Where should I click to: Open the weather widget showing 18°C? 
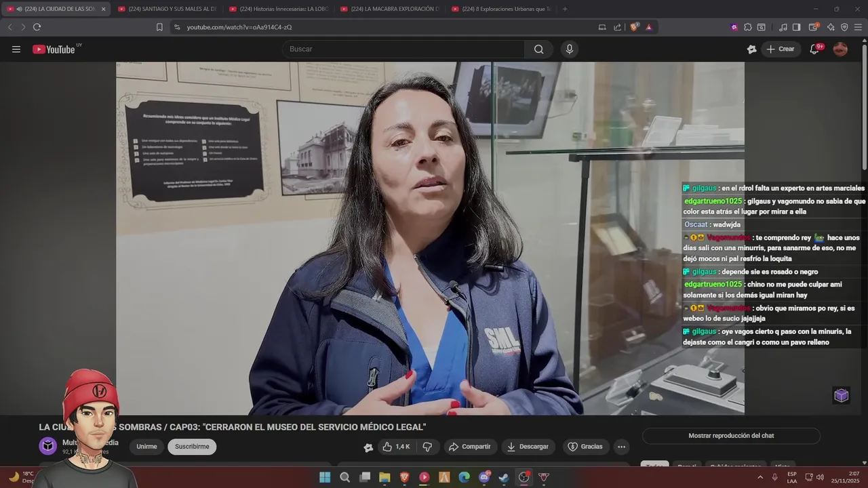click(x=20, y=477)
